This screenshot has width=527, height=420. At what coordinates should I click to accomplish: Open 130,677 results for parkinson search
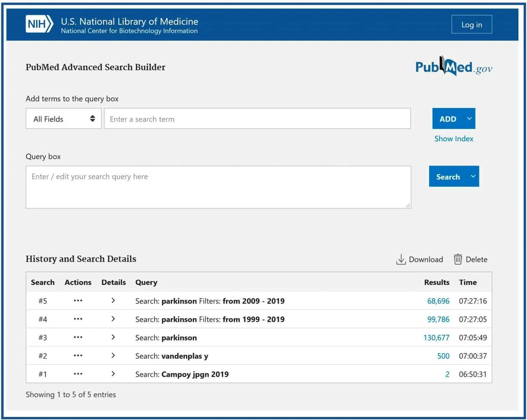(x=436, y=338)
